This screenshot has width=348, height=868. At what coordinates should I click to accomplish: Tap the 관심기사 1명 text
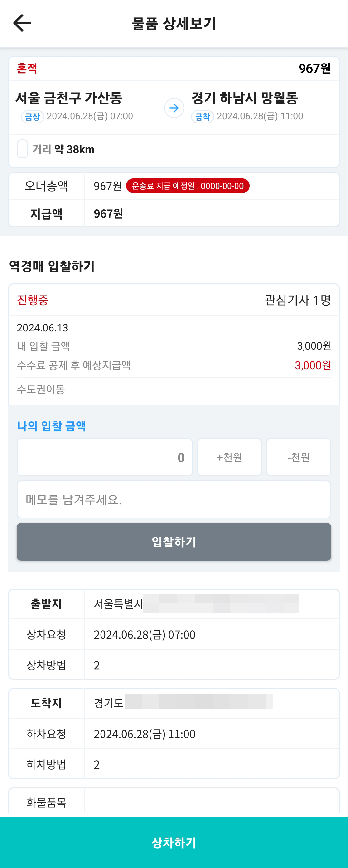(x=298, y=300)
